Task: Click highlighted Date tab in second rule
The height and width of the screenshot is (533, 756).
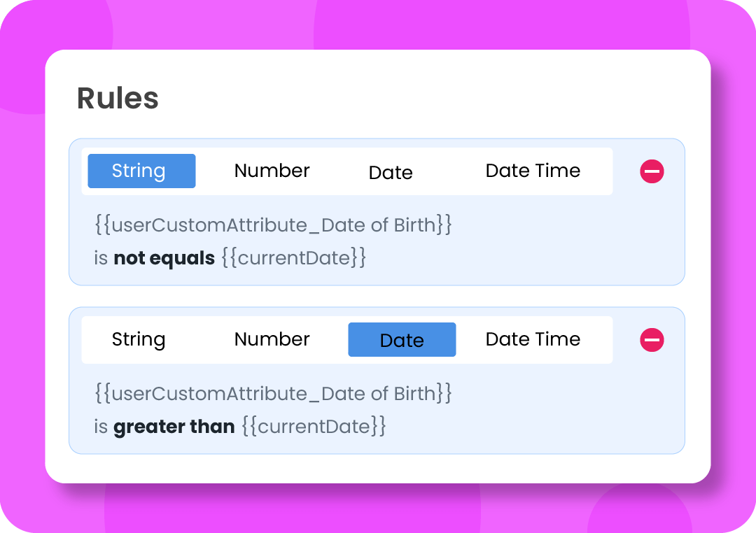Action: point(402,340)
